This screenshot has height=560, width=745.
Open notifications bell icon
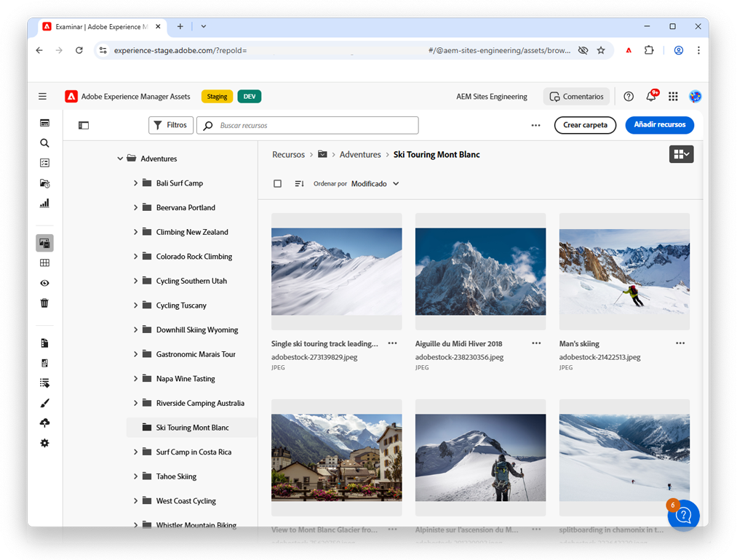651,96
